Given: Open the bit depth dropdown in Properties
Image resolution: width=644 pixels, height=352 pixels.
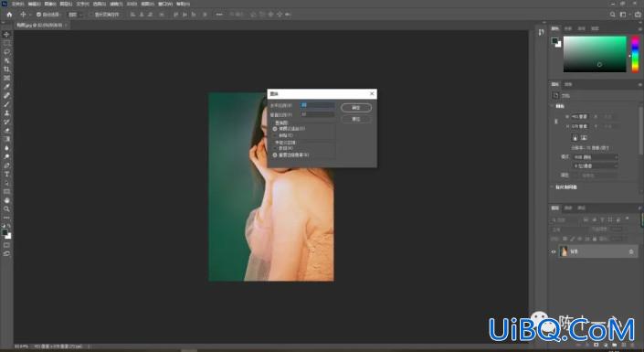Looking at the screenshot, I should pyautogui.click(x=595, y=165).
